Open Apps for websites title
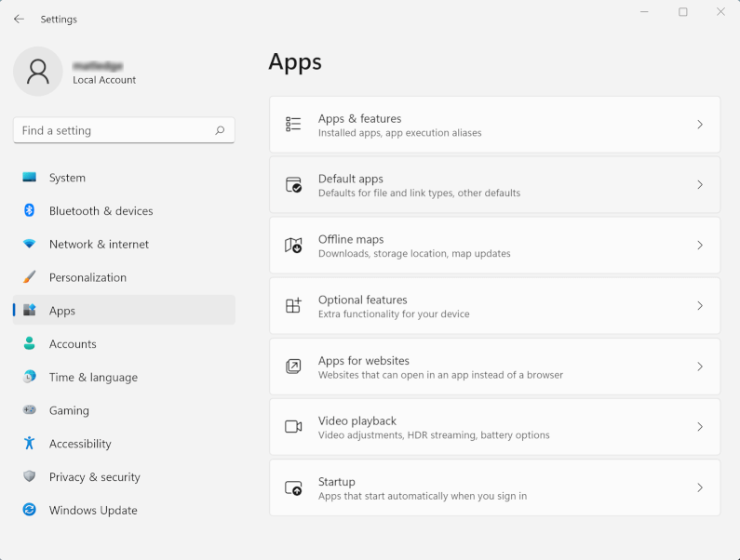740x560 pixels. (364, 360)
